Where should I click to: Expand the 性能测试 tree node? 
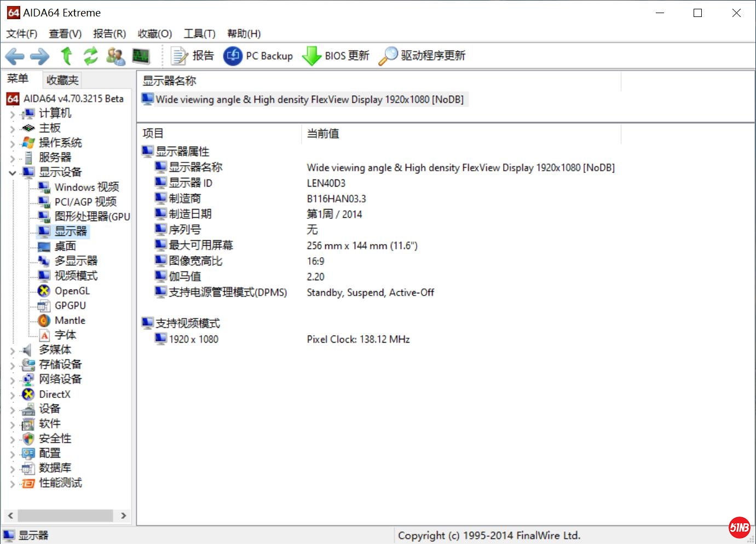(12, 484)
